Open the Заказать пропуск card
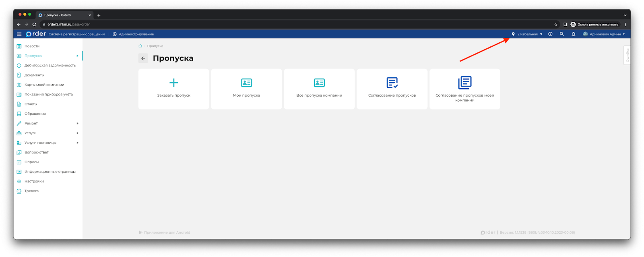Image resolution: width=644 pixels, height=257 pixels. pyautogui.click(x=173, y=89)
